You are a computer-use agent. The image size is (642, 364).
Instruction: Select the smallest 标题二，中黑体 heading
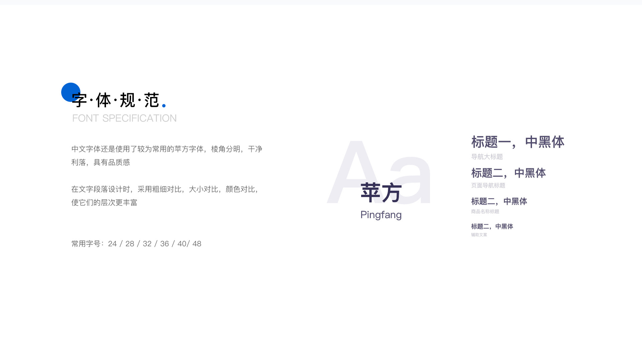coord(492,226)
